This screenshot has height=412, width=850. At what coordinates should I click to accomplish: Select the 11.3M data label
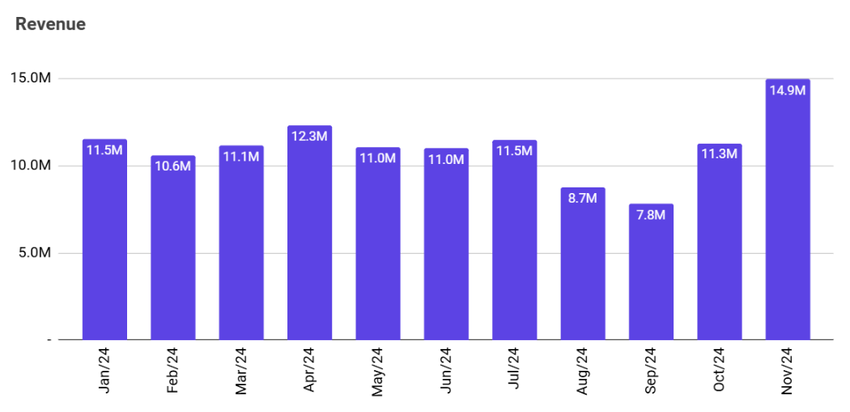click(719, 154)
